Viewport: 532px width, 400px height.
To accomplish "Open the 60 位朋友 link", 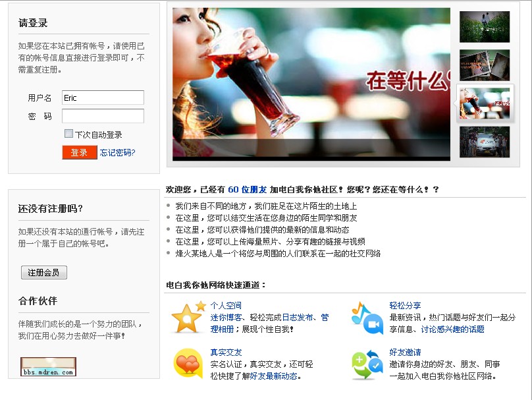I will tap(248, 190).
